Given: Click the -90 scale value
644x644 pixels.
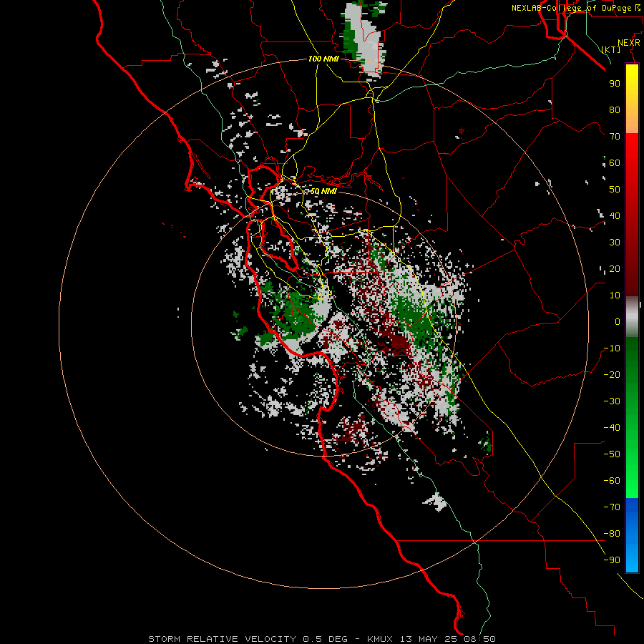Looking at the screenshot, I should click(612, 560).
